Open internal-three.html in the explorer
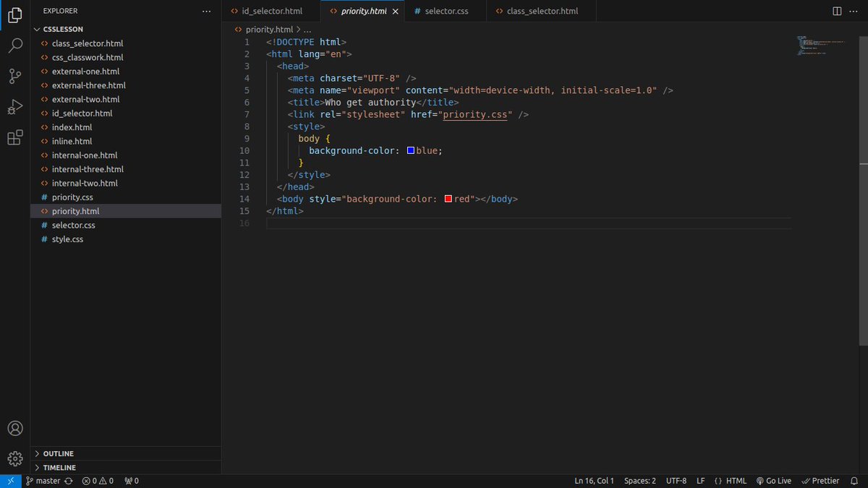868x488 pixels. tap(126, 169)
